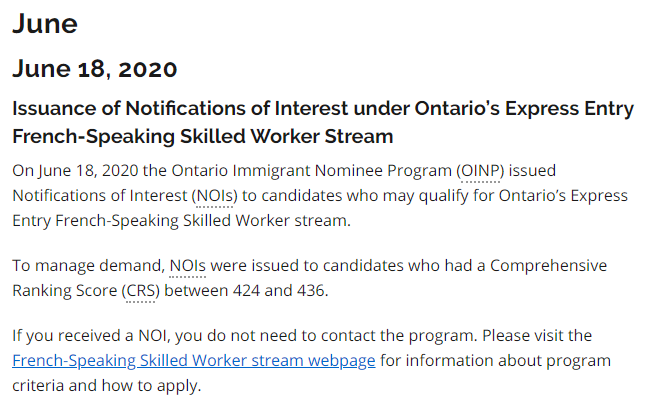Screen dimensions: 652x404
Task: Click 'Ranking Score' text before CRS
Action: 64,290
